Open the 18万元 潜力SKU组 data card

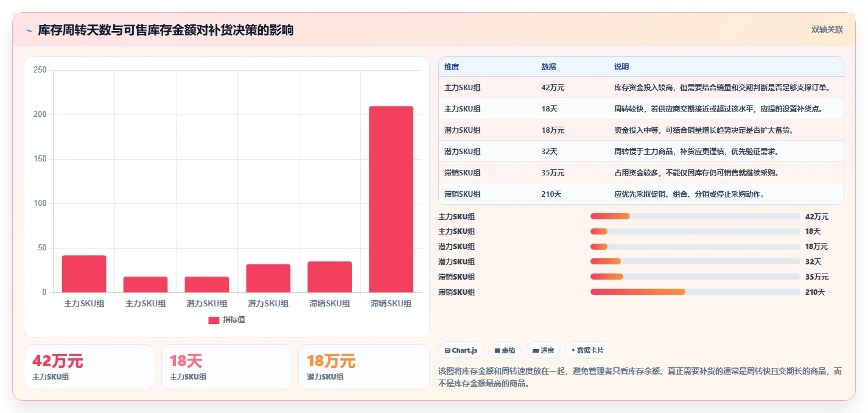pyautogui.click(x=364, y=367)
